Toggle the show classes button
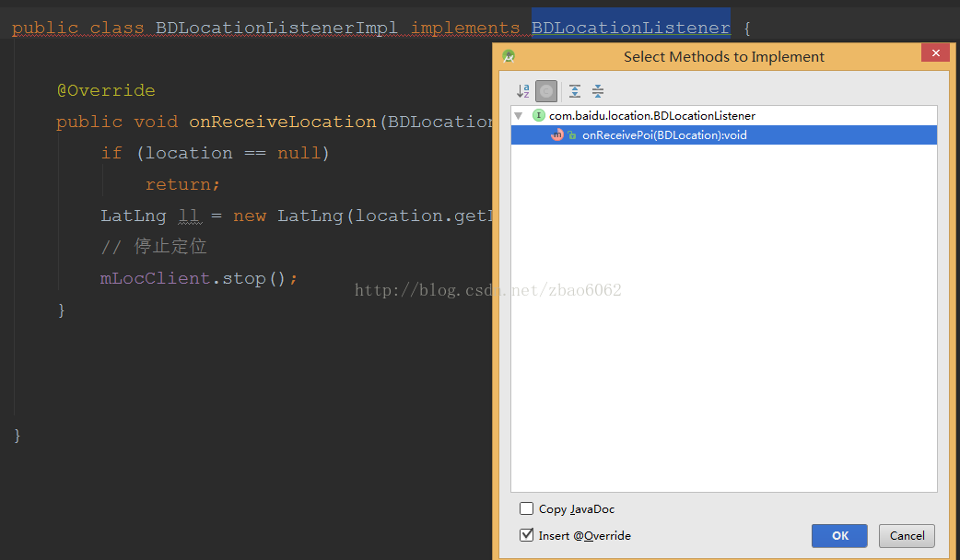The width and height of the screenshot is (960, 560). (x=546, y=91)
